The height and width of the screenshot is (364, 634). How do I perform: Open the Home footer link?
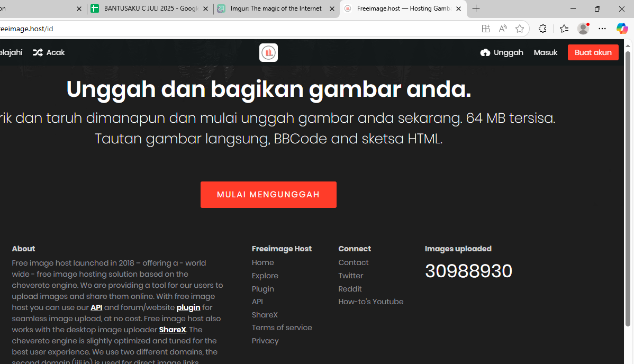pos(263,262)
